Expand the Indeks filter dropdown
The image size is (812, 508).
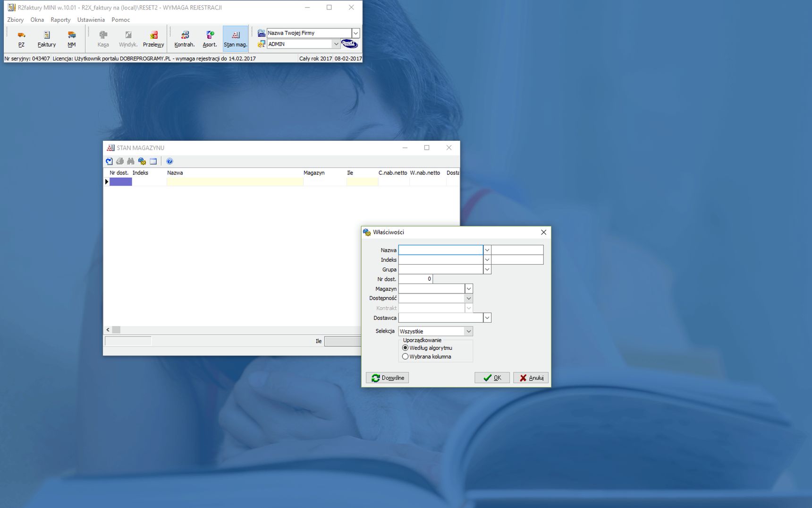pyautogui.click(x=487, y=260)
